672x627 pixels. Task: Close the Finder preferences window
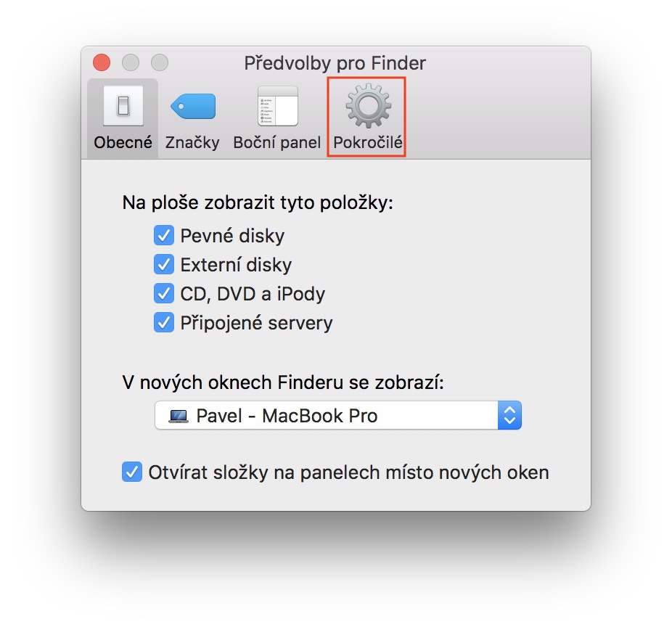point(102,62)
